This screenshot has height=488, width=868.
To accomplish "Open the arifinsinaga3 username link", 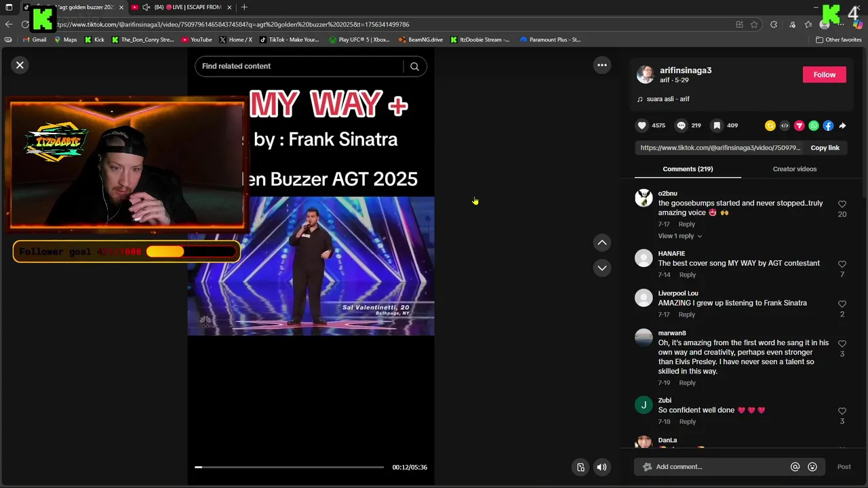I will coord(686,70).
